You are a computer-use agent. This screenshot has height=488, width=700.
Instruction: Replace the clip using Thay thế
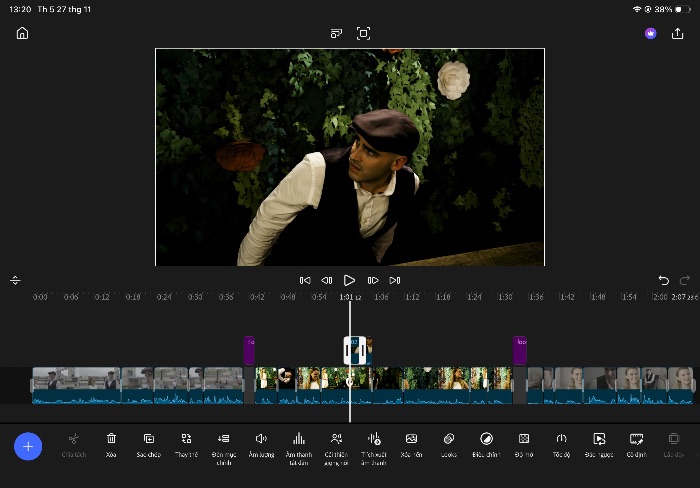point(187,445)
